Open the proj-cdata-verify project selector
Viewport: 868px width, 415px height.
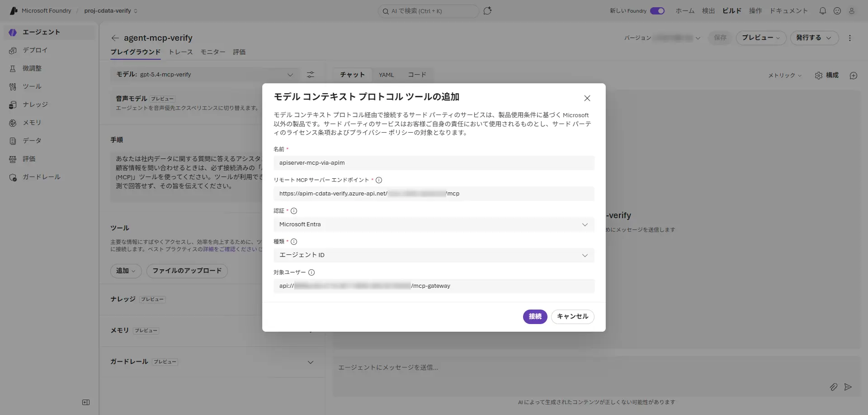(x=111, y=11)
